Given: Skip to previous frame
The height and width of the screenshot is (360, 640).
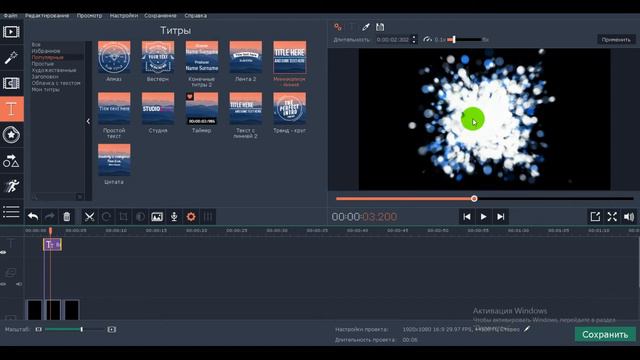Looking at the screenshot, I should click(467, 217).
